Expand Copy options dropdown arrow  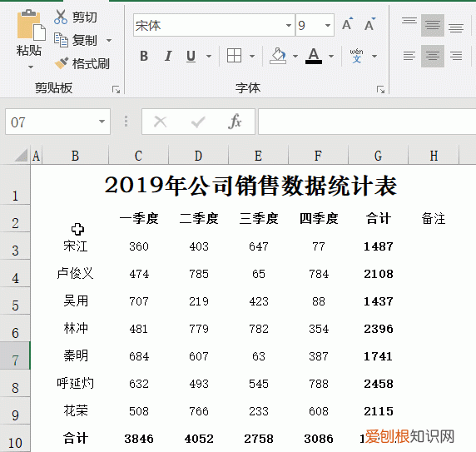click(x=109, y=40)
